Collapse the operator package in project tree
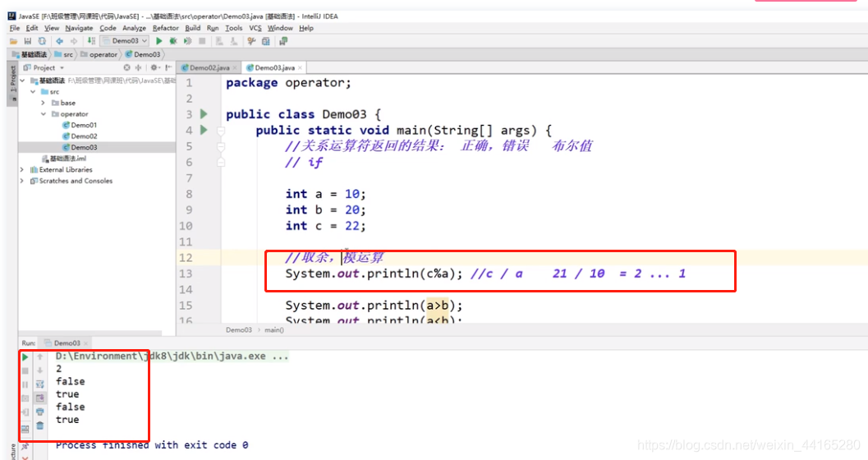 [44, 114]
